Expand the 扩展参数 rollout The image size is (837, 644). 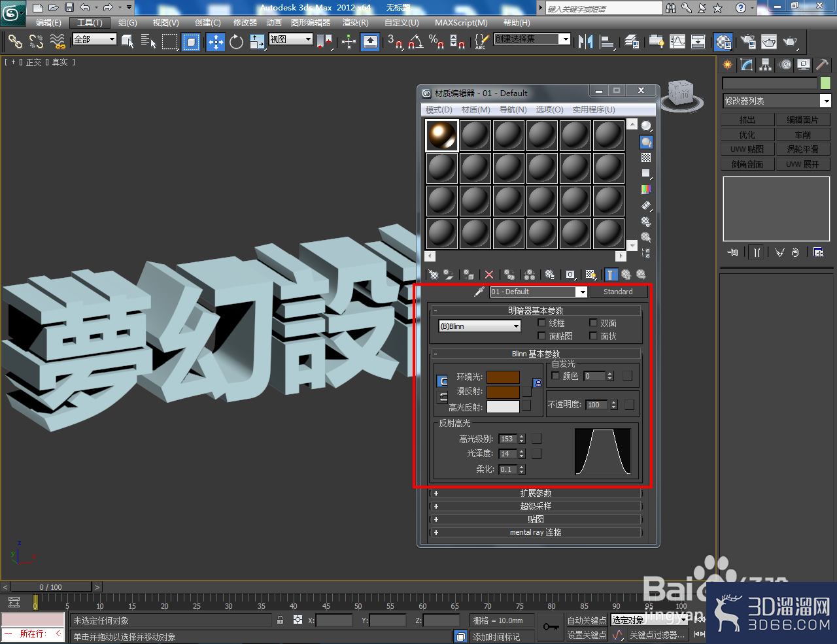pyautogui.click(x=536, y=493)
